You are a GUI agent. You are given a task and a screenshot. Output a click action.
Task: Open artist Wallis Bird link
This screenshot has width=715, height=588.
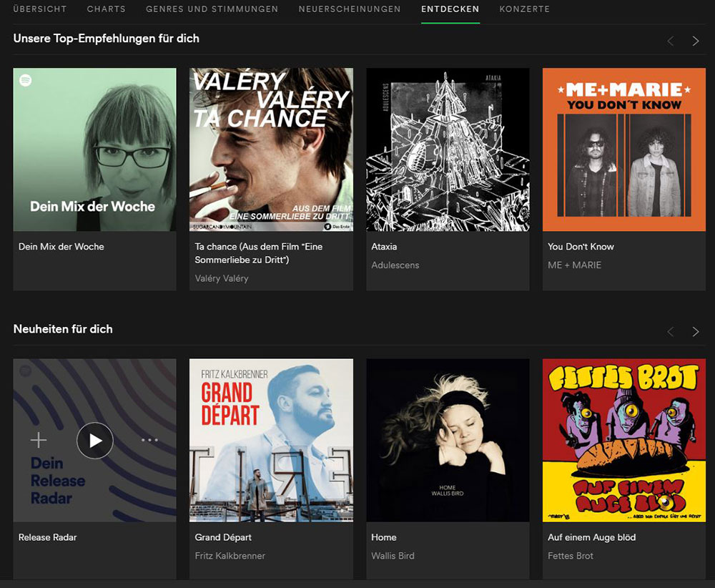click(x=393, y=556)
